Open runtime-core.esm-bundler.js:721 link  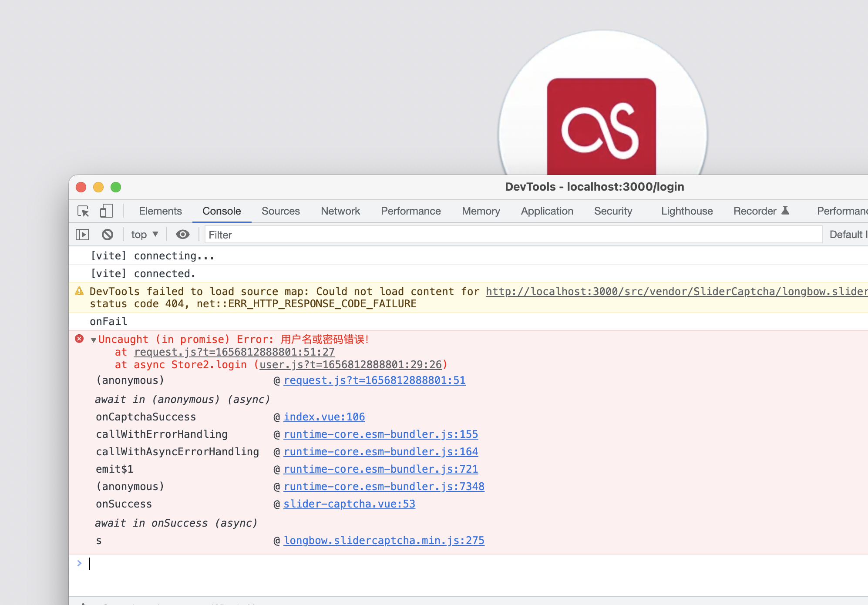(x=381, y=469)
